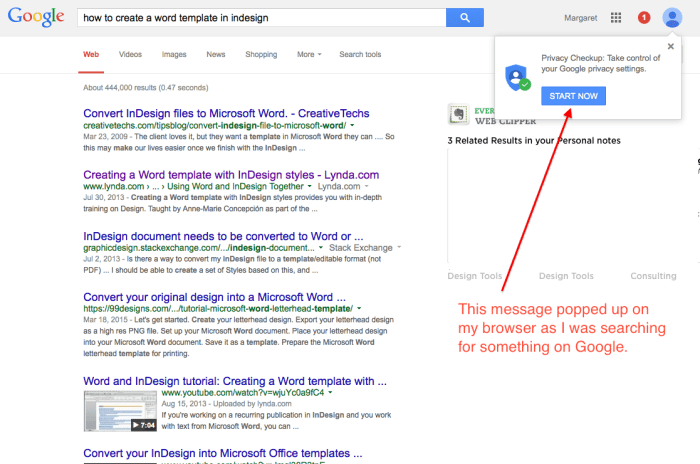This screenshot has width=700, height=464.
Task: Play the YouTube tutorial video thumbnail
Action: click(118, 412)
